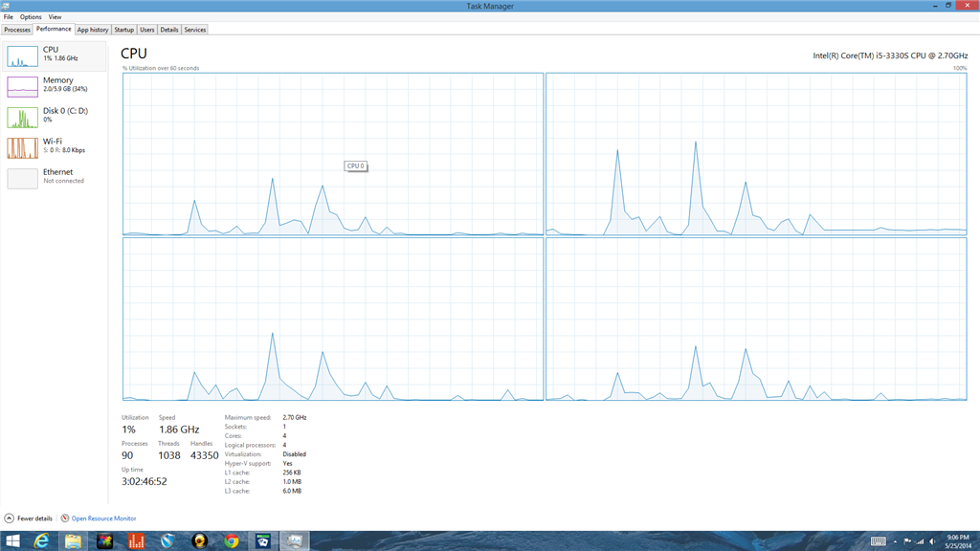This screenshot has width=980, height=551.
Task: Switch to the Services tab
Action: [194, 30]
